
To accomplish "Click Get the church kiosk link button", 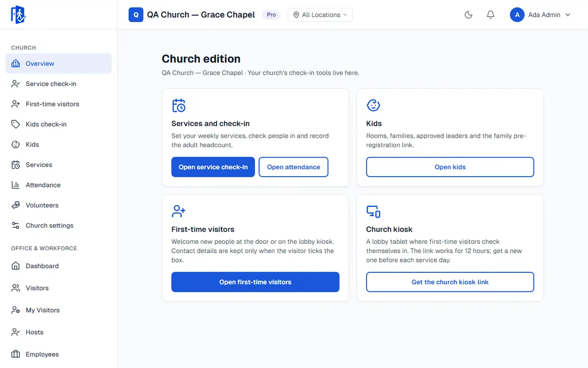I will click(x=450, y=282).
